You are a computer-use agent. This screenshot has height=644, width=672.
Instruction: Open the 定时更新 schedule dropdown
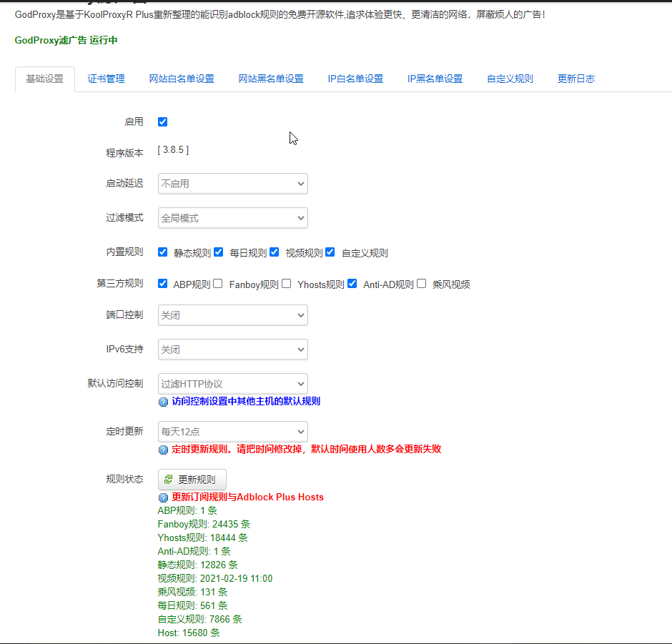(x=232, y=431)
